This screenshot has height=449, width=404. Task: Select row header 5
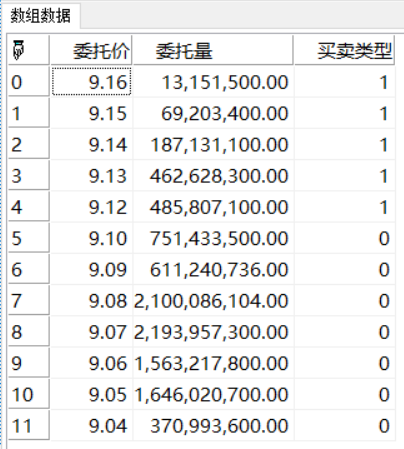point(29,238)
